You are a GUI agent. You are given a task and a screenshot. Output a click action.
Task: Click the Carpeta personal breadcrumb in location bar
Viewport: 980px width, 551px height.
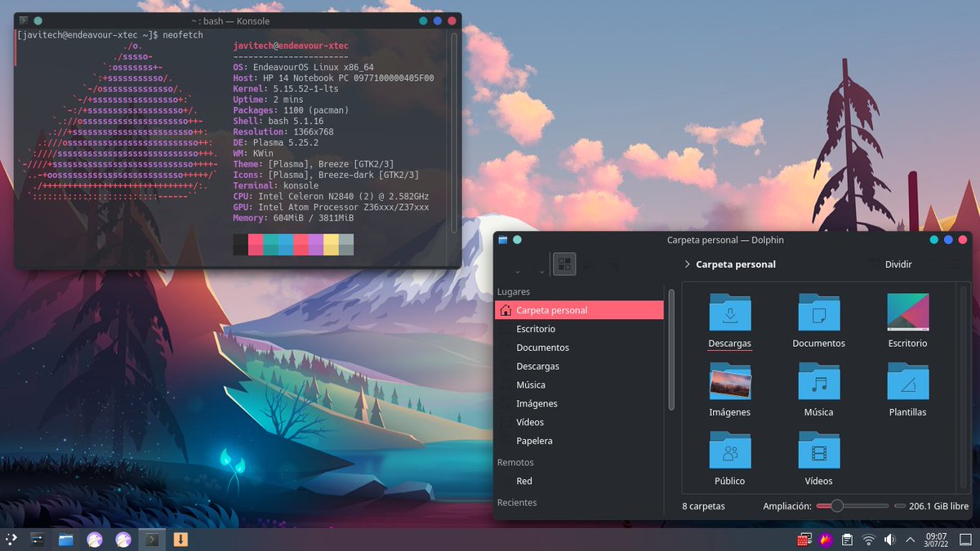[x=736, y=264]
